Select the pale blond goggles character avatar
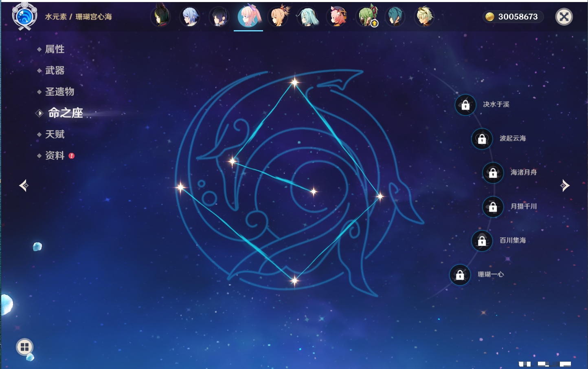Screen dimensions: 588x369 click(424, 17)
